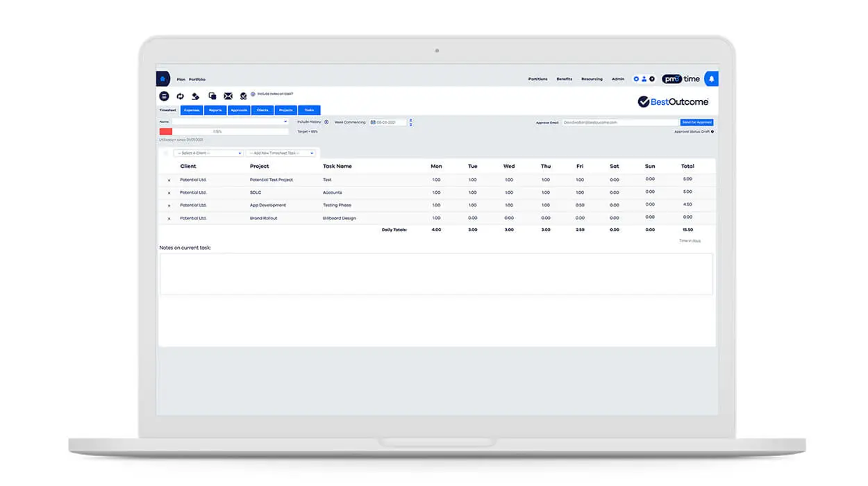The image size is (868, 486).
Task: Open the Resourcing menu
Action: pos(592,79)
